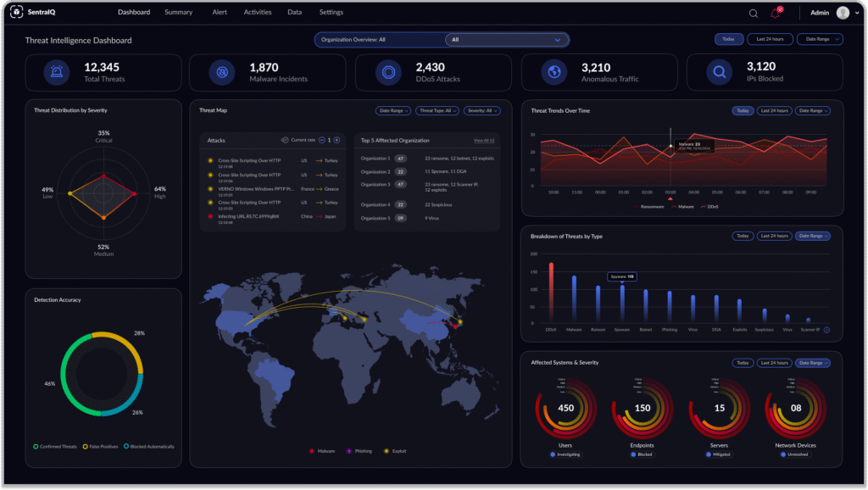Image resolution: width=868 pixels, height=490 pixels.
Task: Click the Investigating status under Users
Action: click(x=565, y=454)
